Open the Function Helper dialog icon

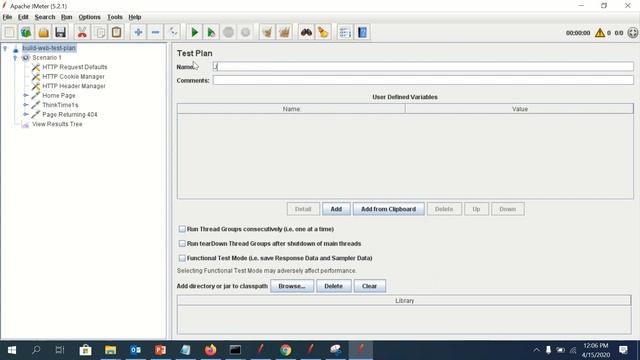click(x=345, y=32)
